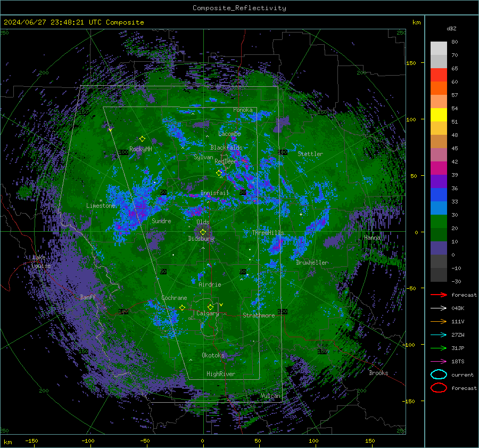
Task: Click the yellow marker below Cochrane
Action: click(182, 307)
